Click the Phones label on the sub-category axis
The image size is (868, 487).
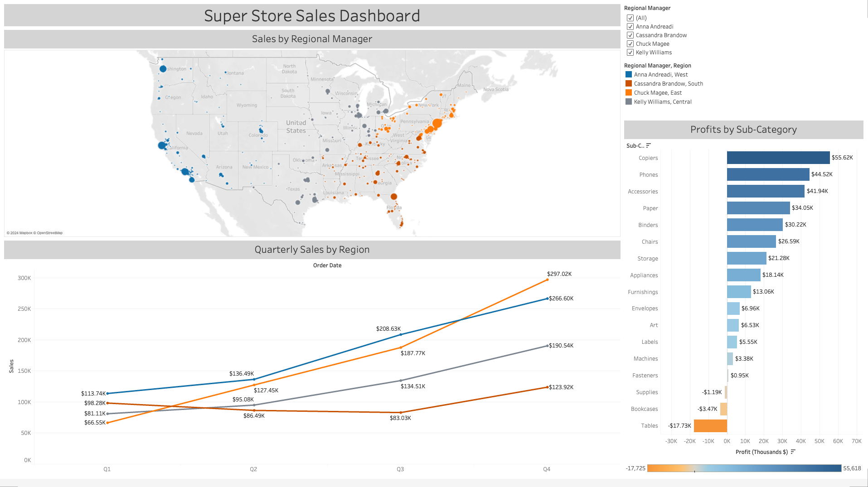pos(648,174)
